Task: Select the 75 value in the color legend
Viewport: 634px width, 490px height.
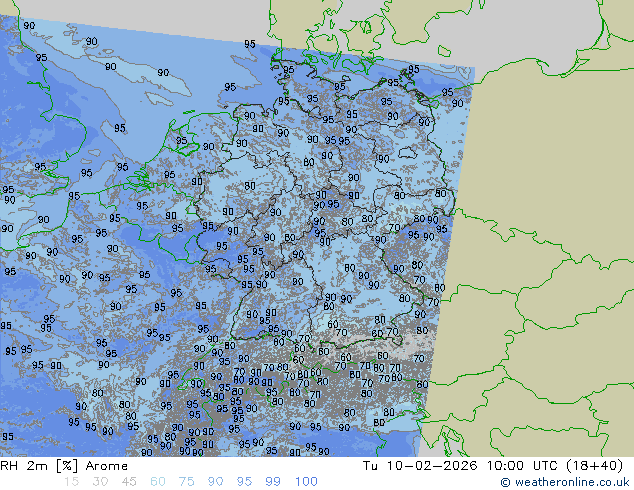Action: (186, 482)
